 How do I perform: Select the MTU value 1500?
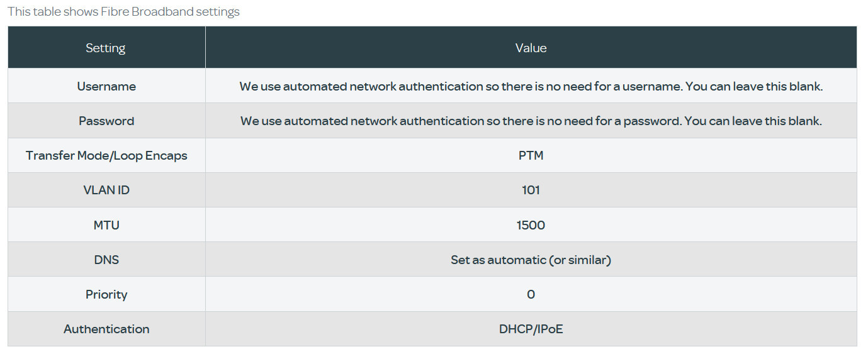[531, 225]
